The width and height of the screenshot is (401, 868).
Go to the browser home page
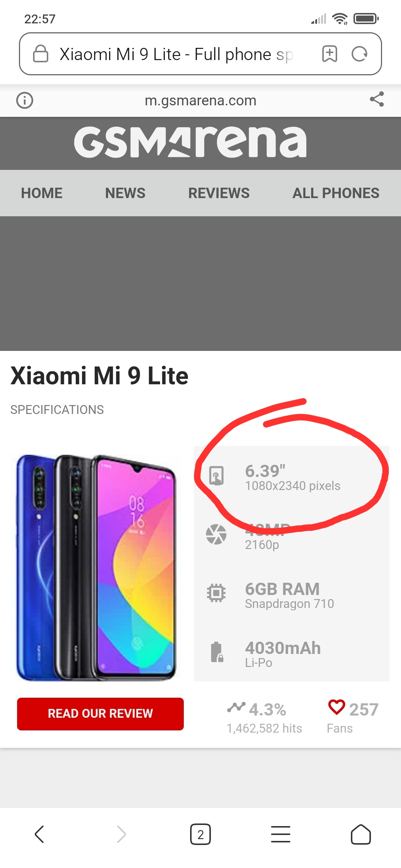pos(361,834)
